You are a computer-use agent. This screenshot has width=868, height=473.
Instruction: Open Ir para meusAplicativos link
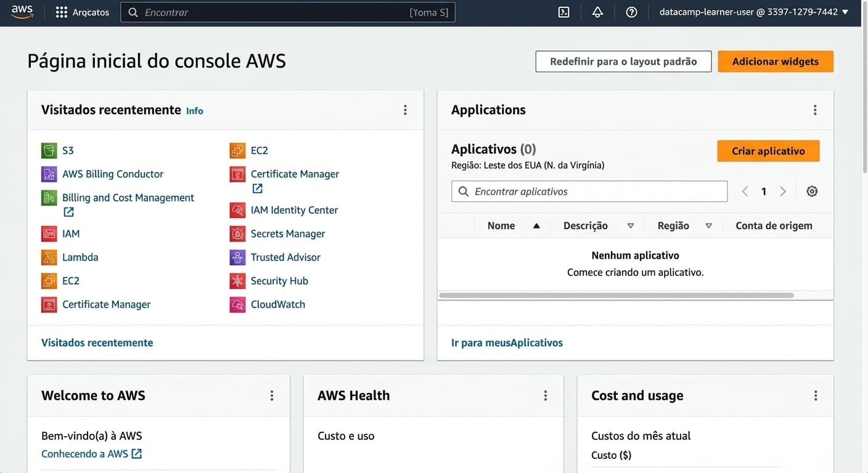coord(507,343)
